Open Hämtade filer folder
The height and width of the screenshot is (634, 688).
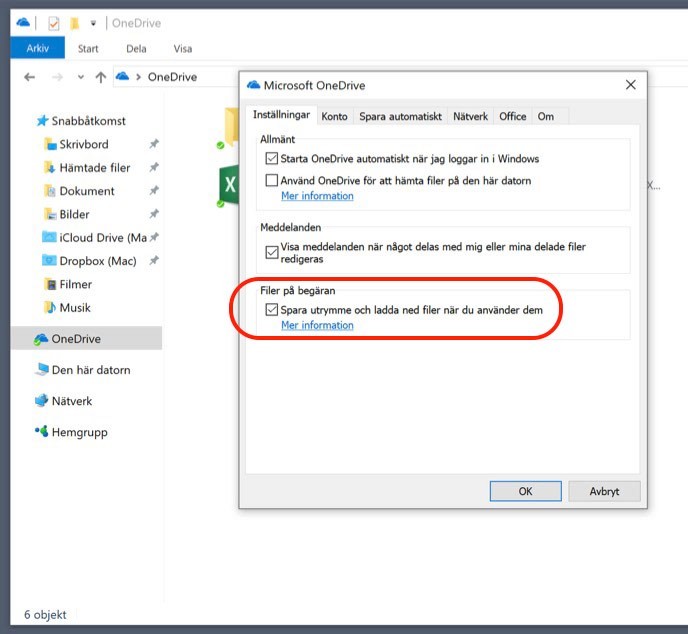[95, 168]
